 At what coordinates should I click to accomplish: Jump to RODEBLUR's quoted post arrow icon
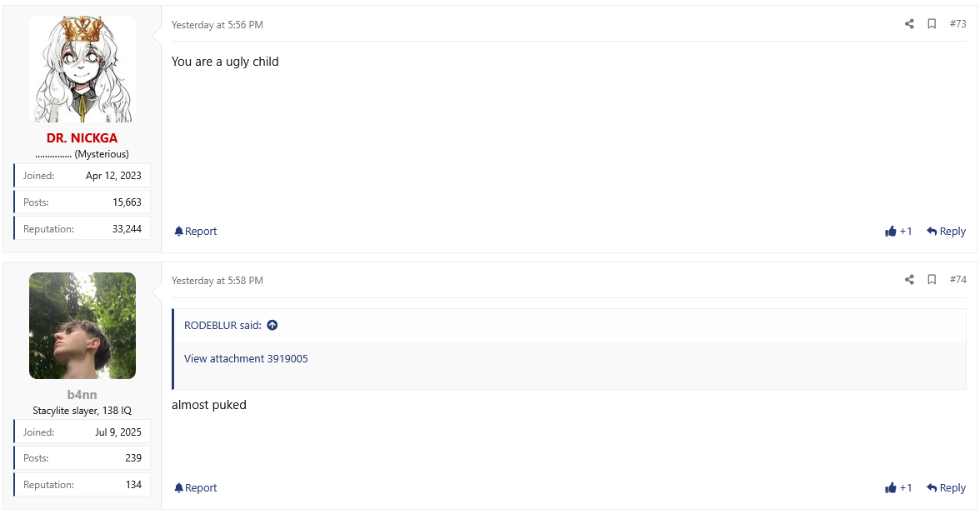coord(272,325)
